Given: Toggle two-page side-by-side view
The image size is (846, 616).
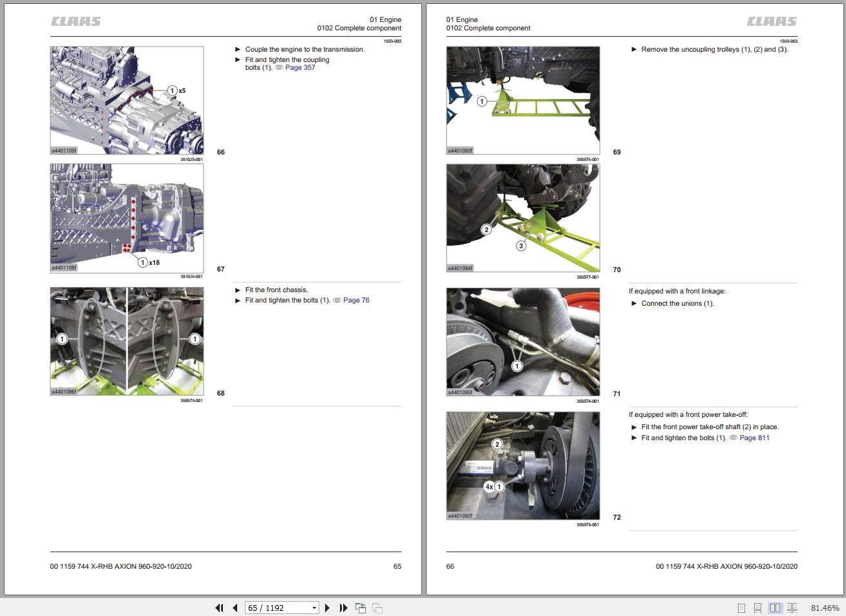Looking at the screenshot, I should click(775, 608).
